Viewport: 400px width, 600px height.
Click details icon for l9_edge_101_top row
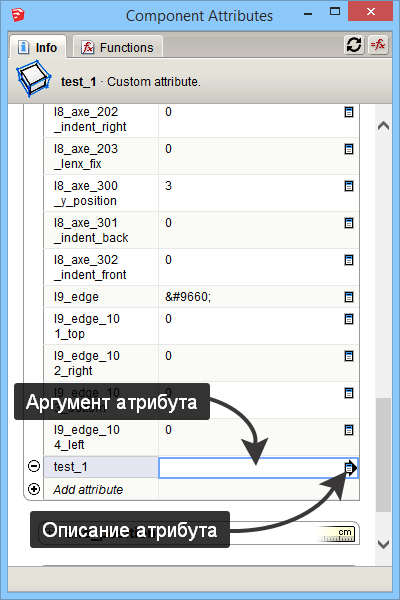(x=349, y=319)
